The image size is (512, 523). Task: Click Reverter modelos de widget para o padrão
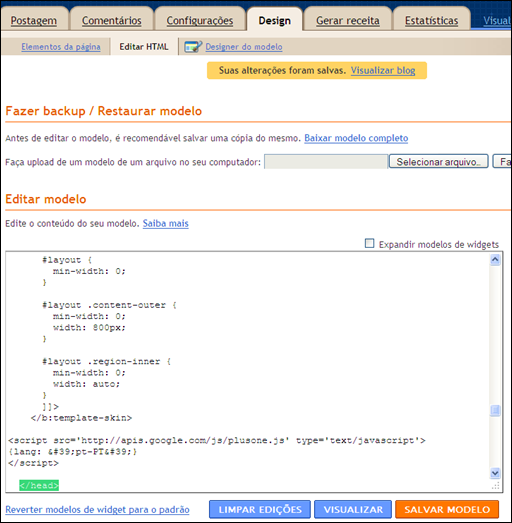[x=97, y=510]
